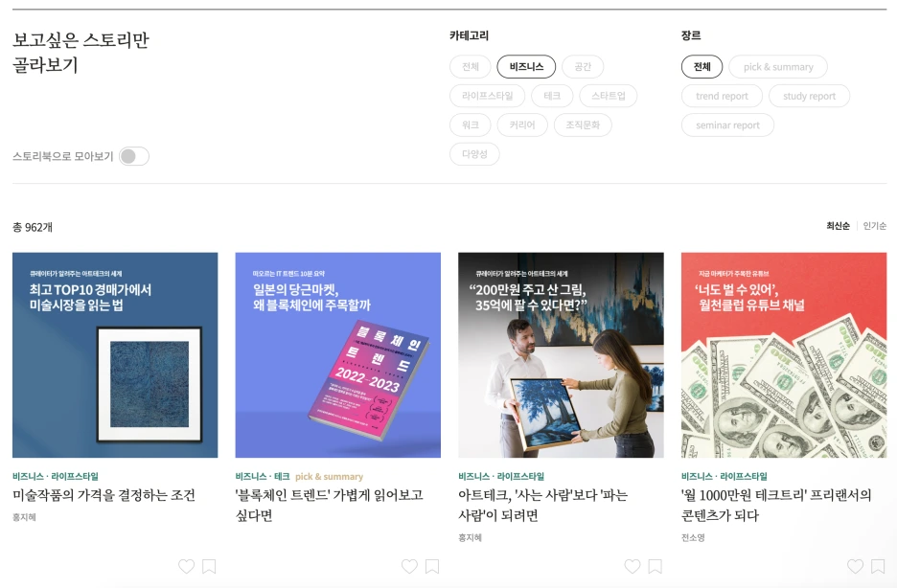The width and height of the screenshot is (897, 588).
Task: Choose the 스타트업 category filter
Action: tap(609, 96)
